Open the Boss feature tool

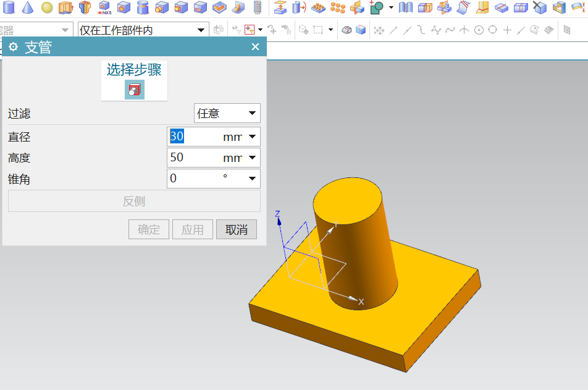coord(142,8)
